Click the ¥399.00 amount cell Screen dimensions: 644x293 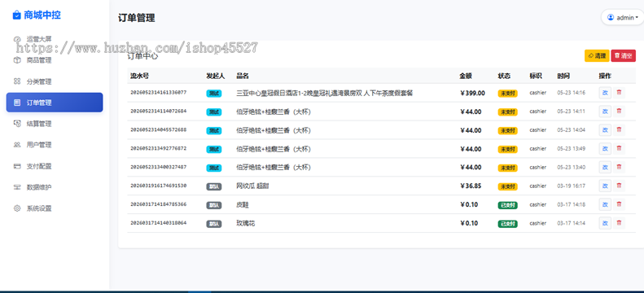473,93
